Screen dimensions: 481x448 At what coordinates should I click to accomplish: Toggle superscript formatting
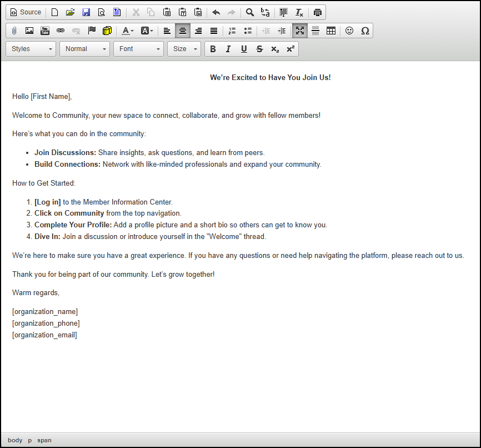tap(290, 49)
